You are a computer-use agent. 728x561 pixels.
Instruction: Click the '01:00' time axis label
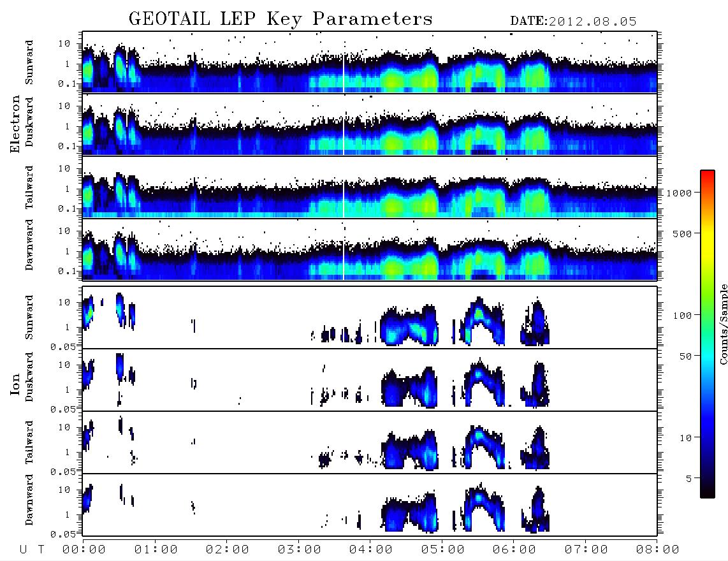tap(156, 550)
